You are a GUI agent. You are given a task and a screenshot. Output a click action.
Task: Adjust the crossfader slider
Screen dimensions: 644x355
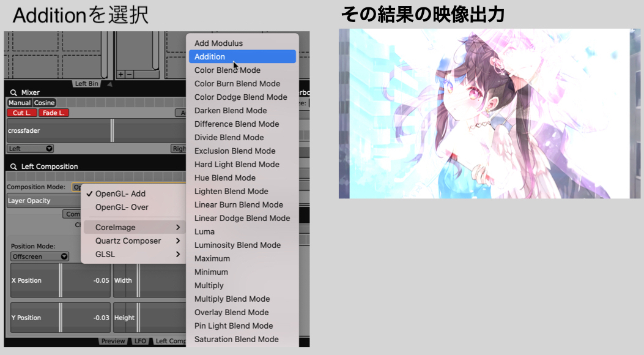point(96,130)
